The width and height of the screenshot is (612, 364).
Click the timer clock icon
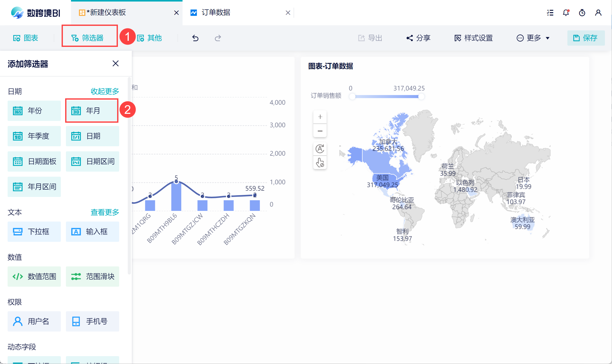(x=582, y=13)
